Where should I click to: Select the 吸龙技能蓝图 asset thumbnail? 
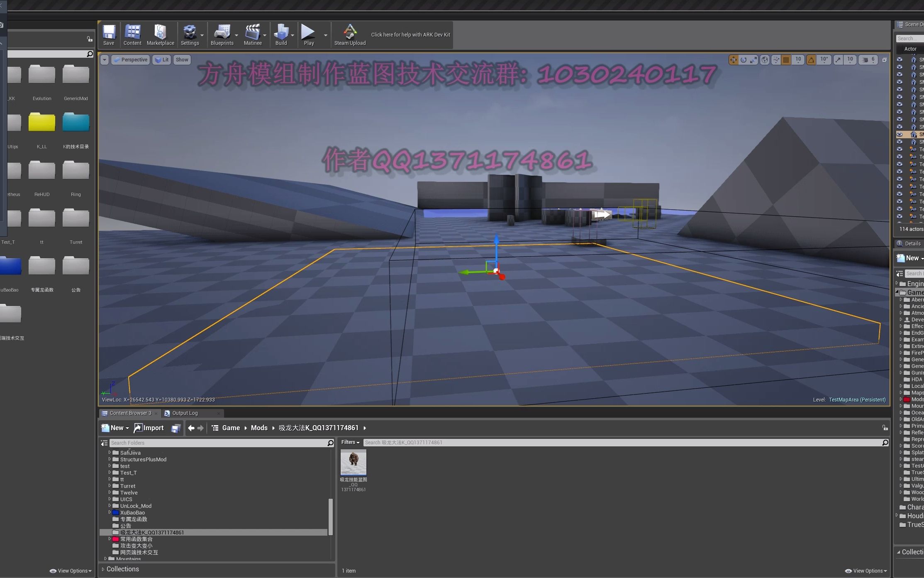click(353, 462)
